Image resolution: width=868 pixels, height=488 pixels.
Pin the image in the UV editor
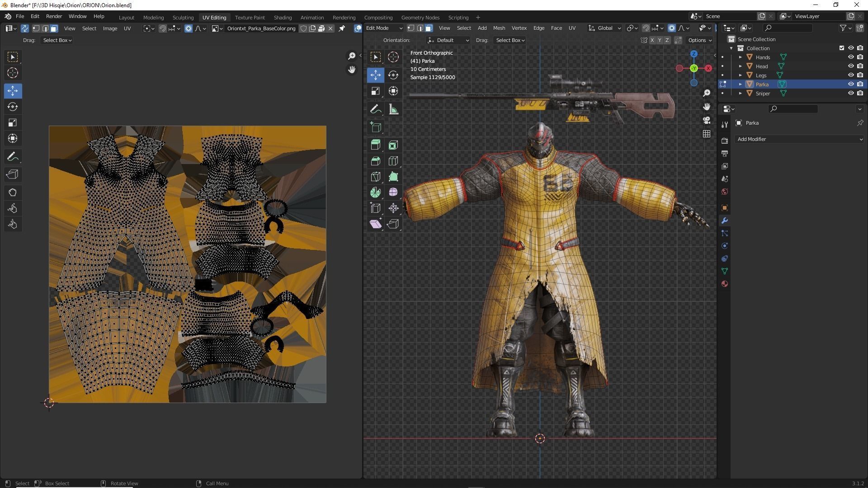point(342,28)
